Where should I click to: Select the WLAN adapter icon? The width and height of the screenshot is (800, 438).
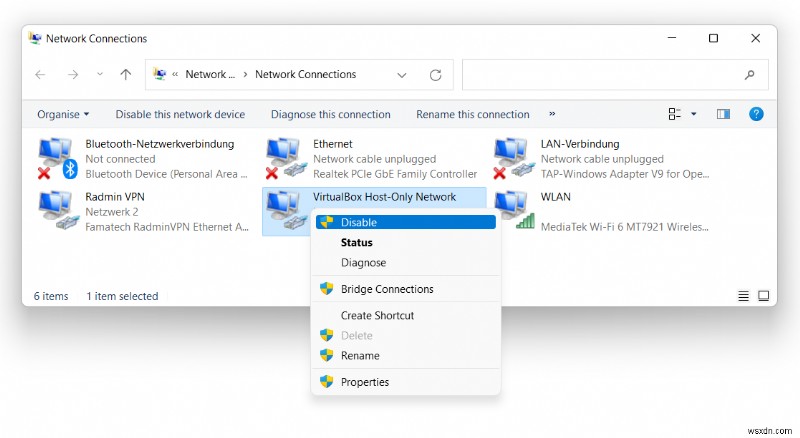pyautogui.click(x=514, y=210)
